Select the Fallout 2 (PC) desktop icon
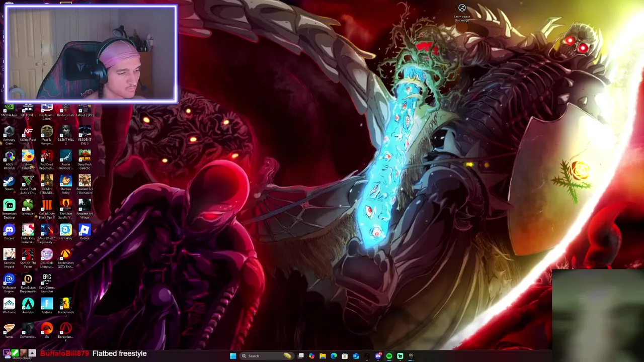644x362 pixels. click(x=85, y=110)
